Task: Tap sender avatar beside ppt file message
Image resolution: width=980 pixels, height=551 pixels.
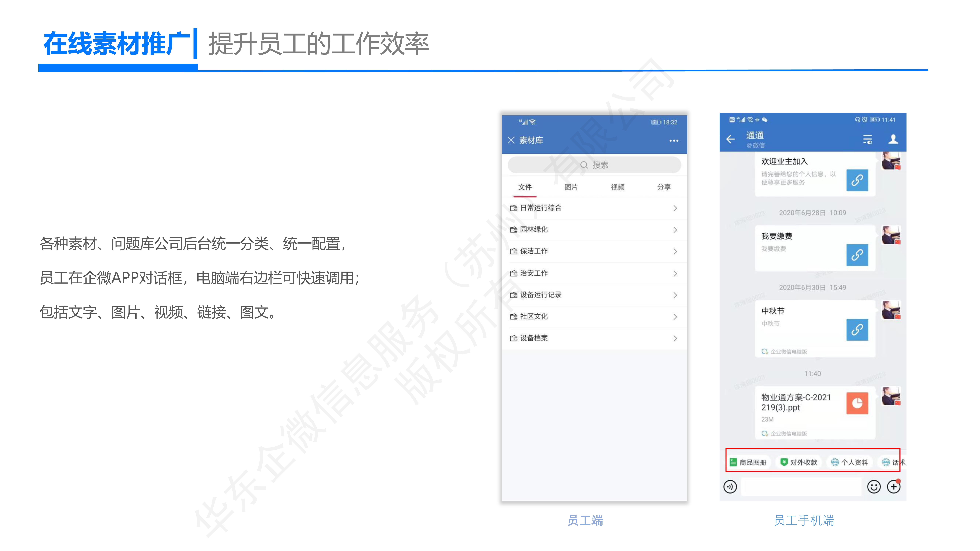Action: [891, 396]
